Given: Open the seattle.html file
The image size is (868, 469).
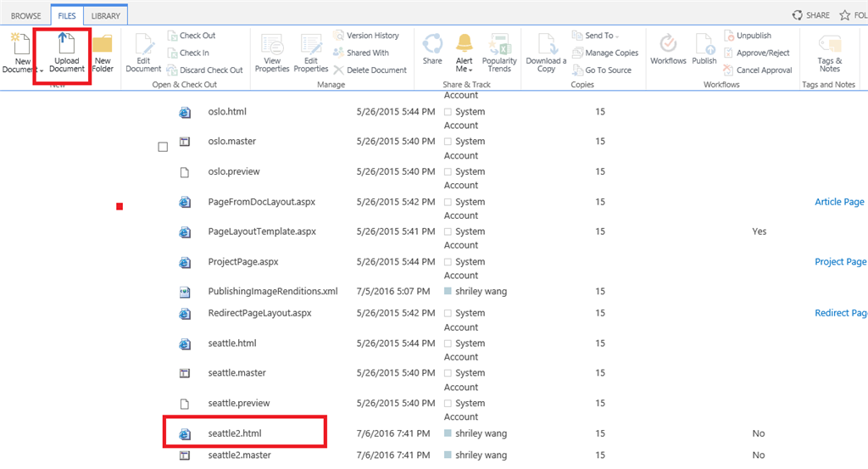Looking at the screenshot, I should pyautogui.click(x=232, y=343).
